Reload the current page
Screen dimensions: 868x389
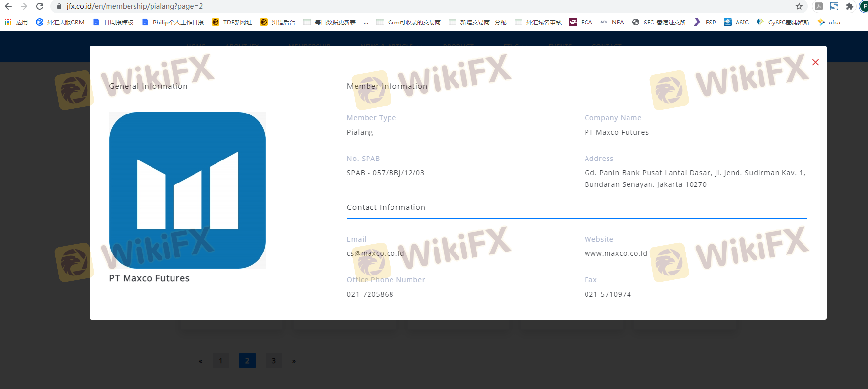tap(40, 6)
